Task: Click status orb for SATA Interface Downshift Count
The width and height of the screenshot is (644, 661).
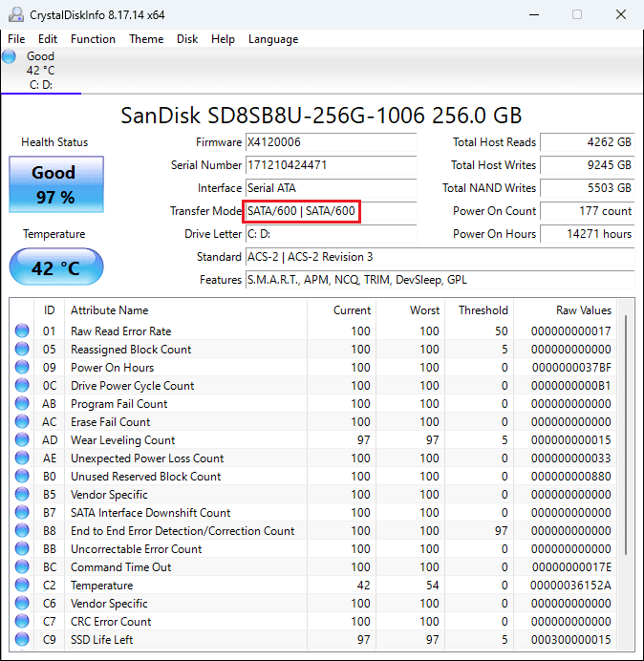Action: (x=22, y=512)
